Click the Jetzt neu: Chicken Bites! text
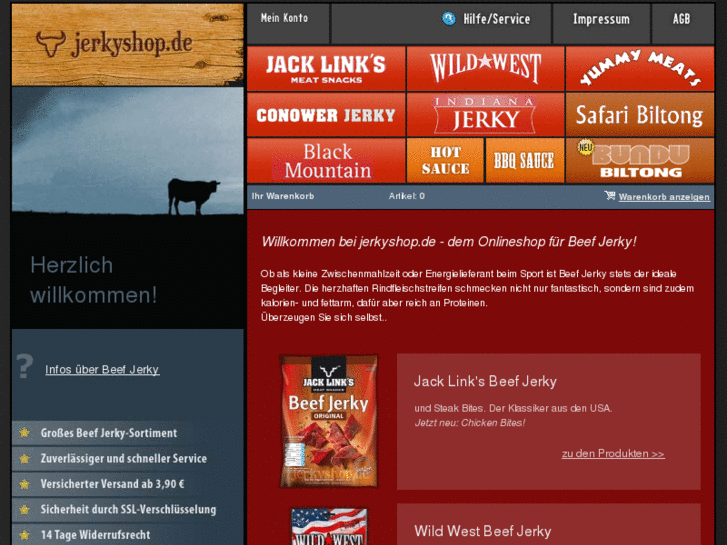727x545 pixels. coord(470,423)
